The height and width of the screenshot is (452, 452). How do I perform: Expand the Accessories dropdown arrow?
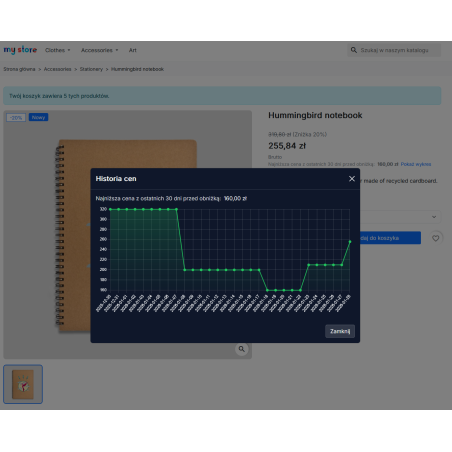(117, 50)
